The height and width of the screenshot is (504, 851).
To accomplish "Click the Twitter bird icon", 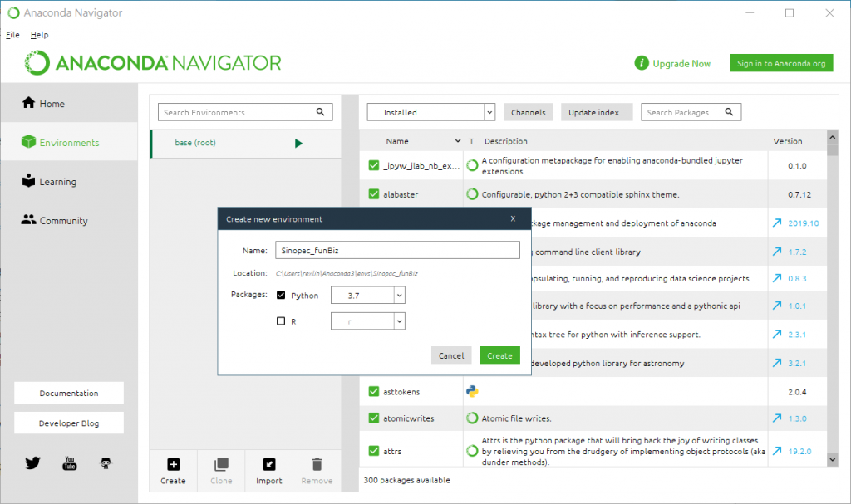I will (x=32, y=462).
